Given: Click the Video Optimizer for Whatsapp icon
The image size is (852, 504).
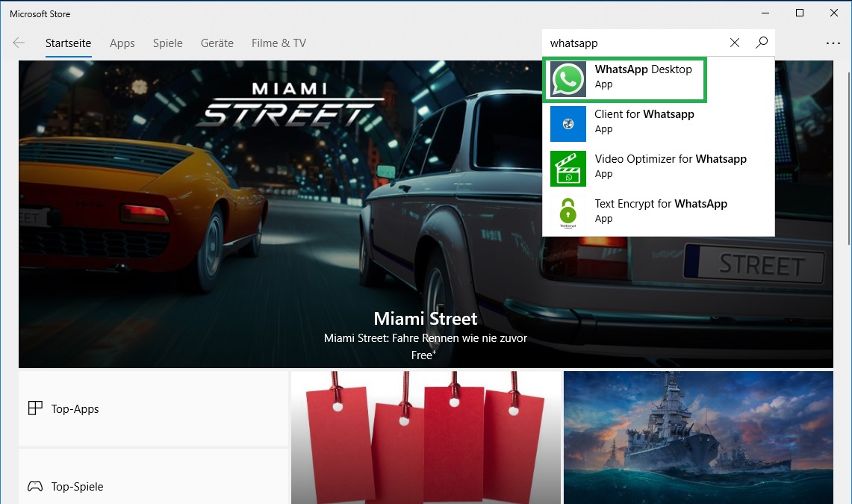Looking at the screenshot, I should point(568,168).
